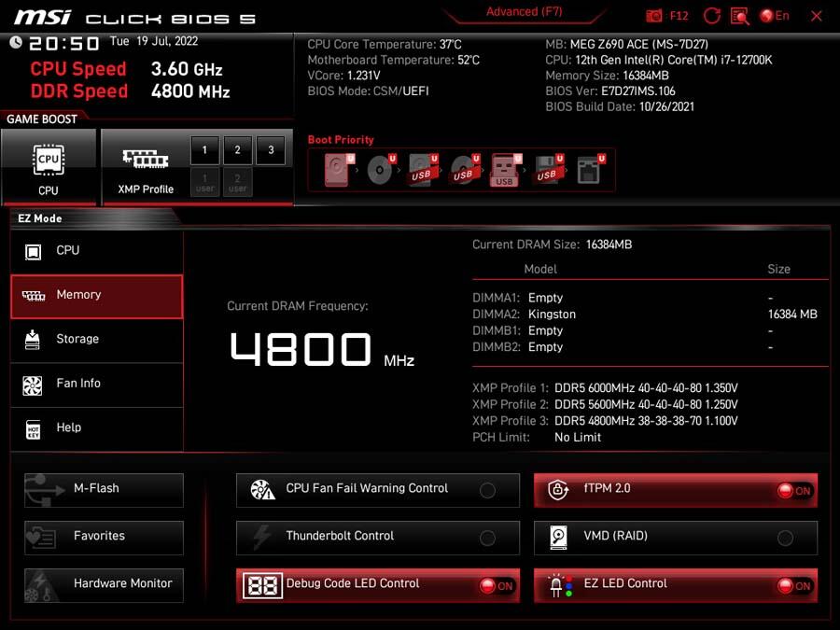Click the hard disk boot priority icon
Viewport: 840px width, 630px height.
click(339, 170)
